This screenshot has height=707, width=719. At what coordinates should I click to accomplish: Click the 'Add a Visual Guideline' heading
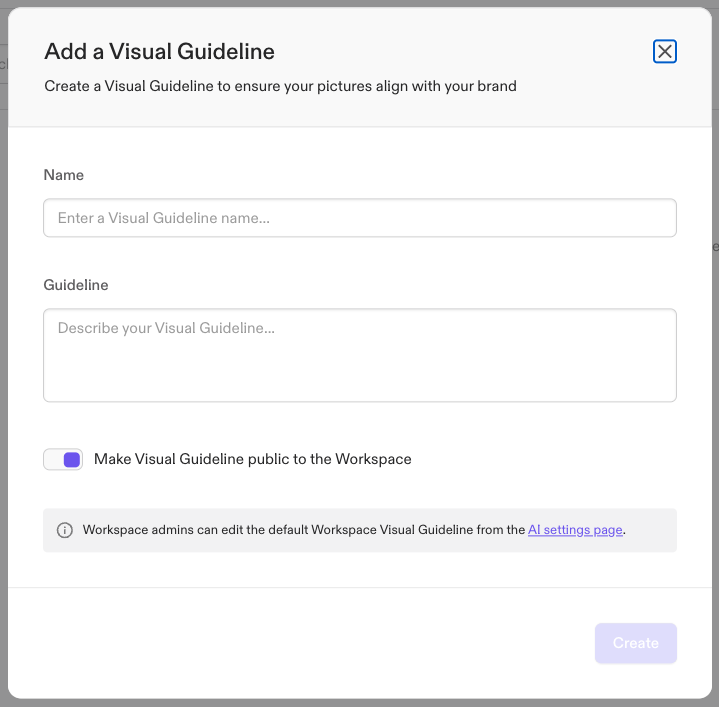coord(159,51)
